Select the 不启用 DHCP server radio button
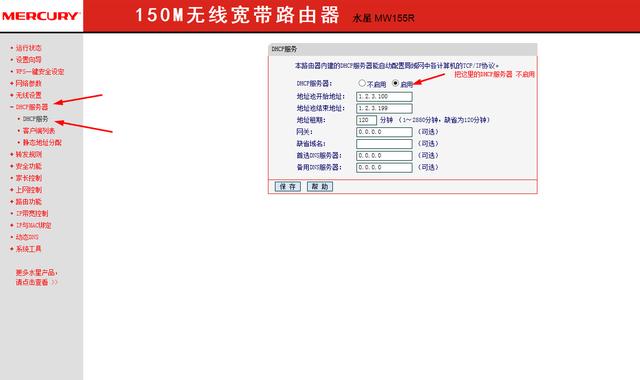 (x=362, y=83)
